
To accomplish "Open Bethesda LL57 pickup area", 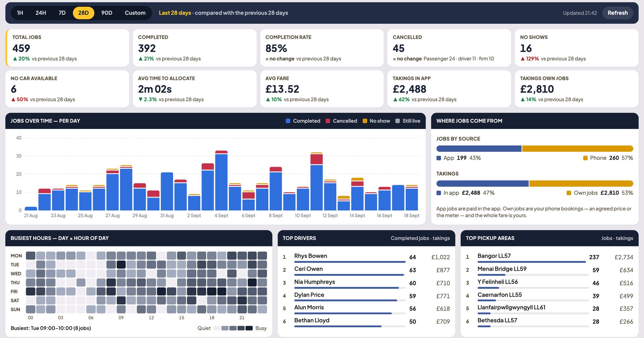I will 550,322.
